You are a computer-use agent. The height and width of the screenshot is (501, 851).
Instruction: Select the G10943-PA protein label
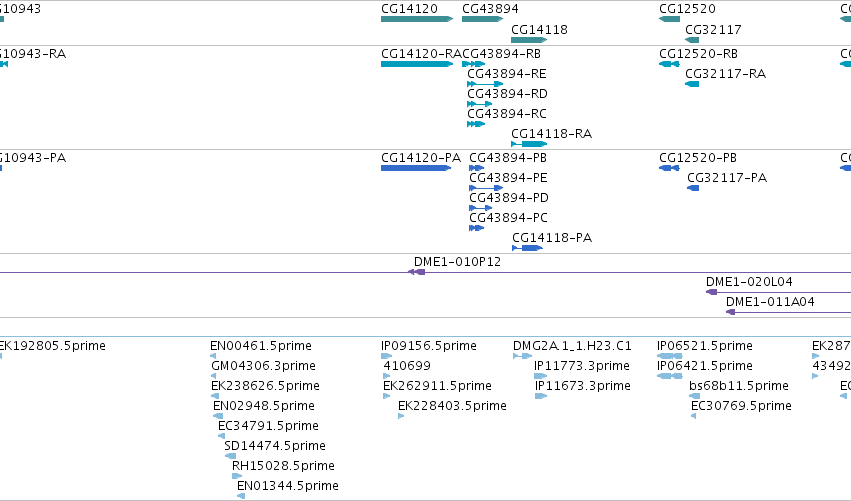33,158
